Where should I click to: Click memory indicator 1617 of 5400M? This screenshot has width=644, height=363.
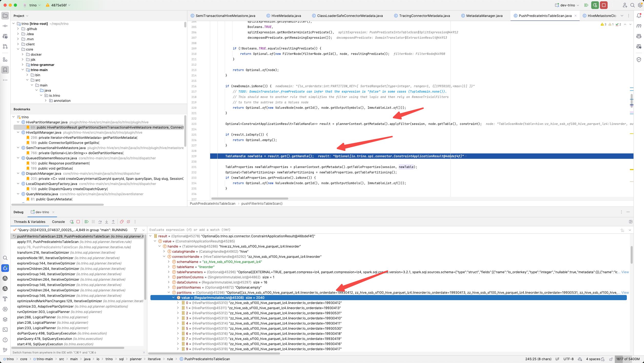pyautogui.click(x=628, y=359)
